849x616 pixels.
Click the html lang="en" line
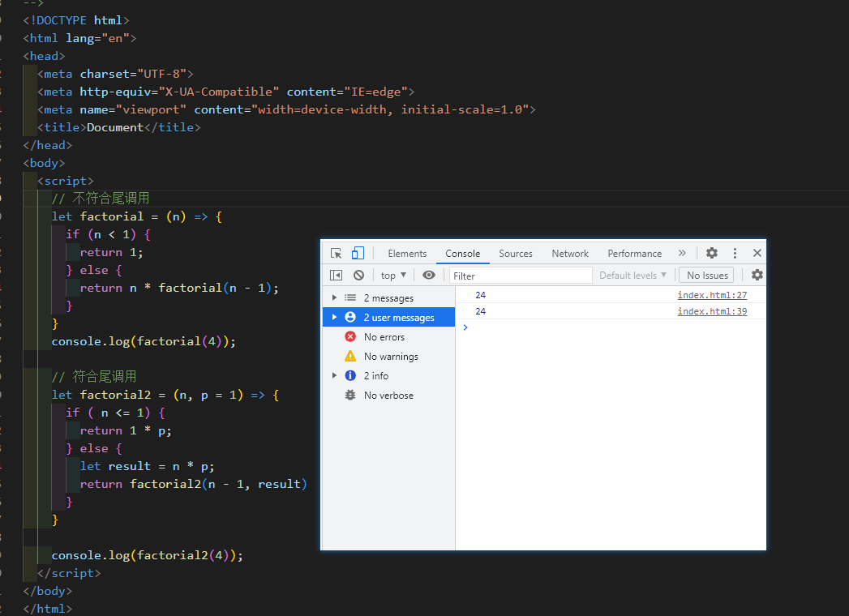point(79,38)
